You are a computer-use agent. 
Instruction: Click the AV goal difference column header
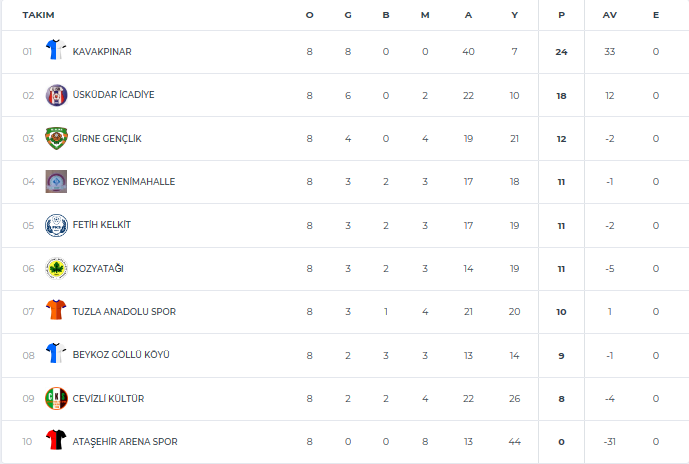[x=609, y=15]
